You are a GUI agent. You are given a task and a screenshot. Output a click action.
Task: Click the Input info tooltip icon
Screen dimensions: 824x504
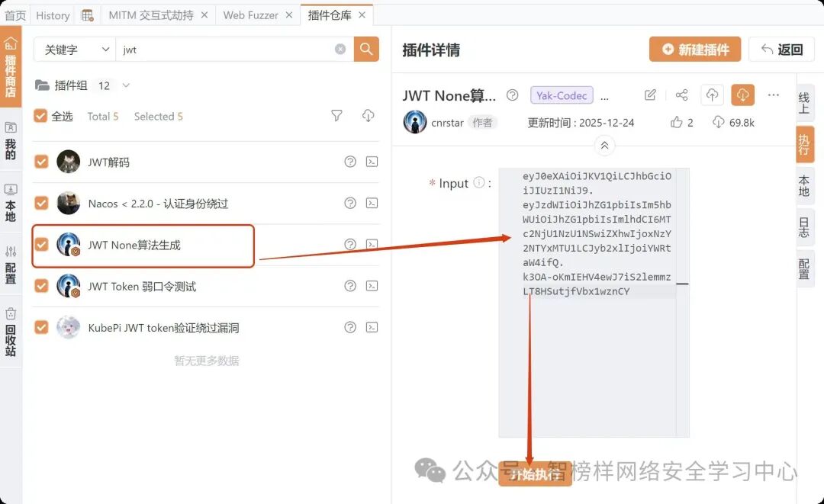tap(478, 182)
